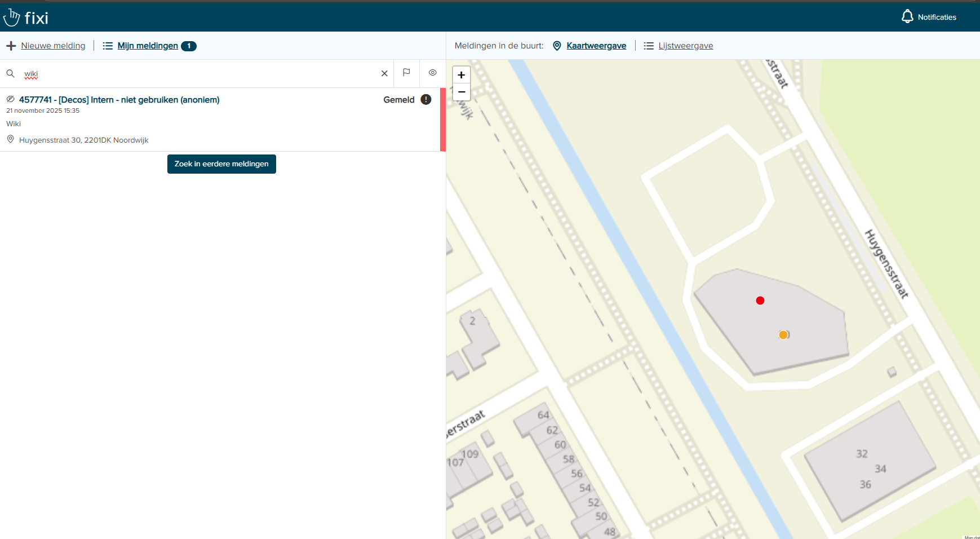The height and width of the screenshot is (539, 980).
Task: Click into the wiki search field
Action: 197,74
